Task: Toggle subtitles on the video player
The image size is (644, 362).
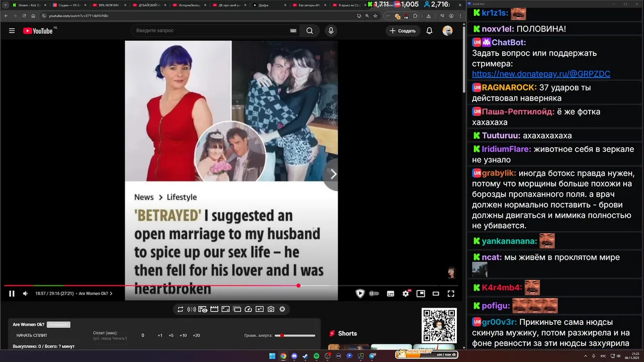Action: tap(390, 294)
